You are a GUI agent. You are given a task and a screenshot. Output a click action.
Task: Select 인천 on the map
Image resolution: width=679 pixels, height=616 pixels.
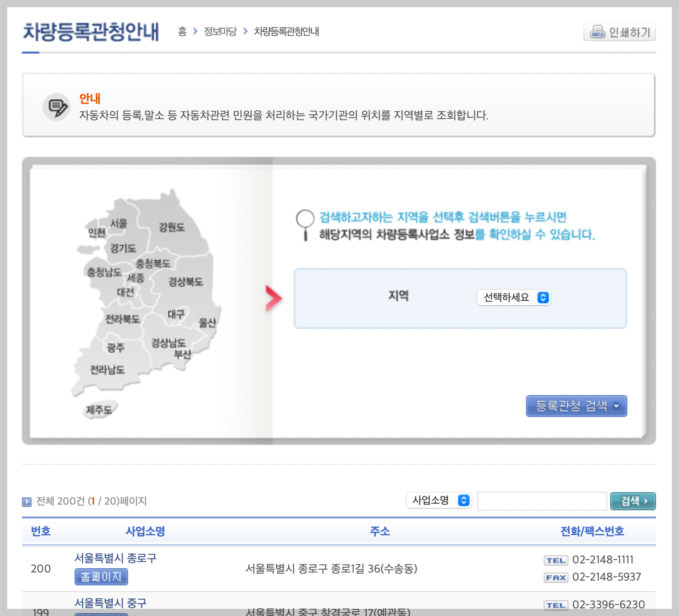click(97, 232)
